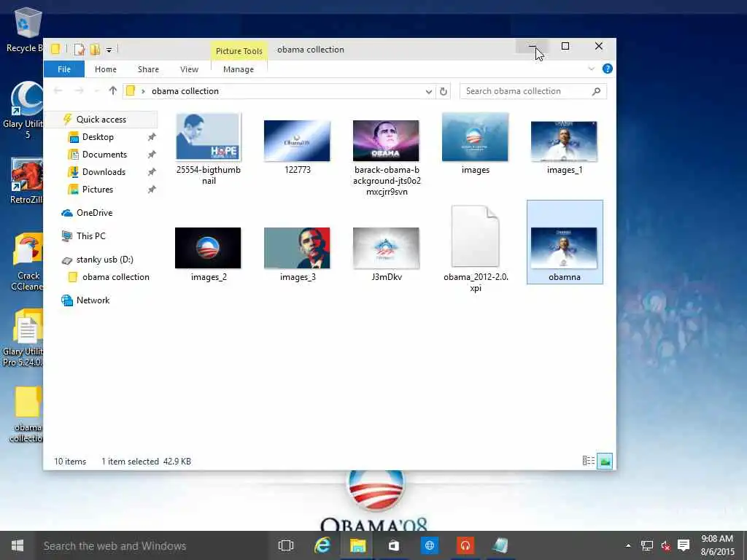Open the Customize Quick Access Toolbar dropdown
Screen dimensions: 747x560
point(109,50)
